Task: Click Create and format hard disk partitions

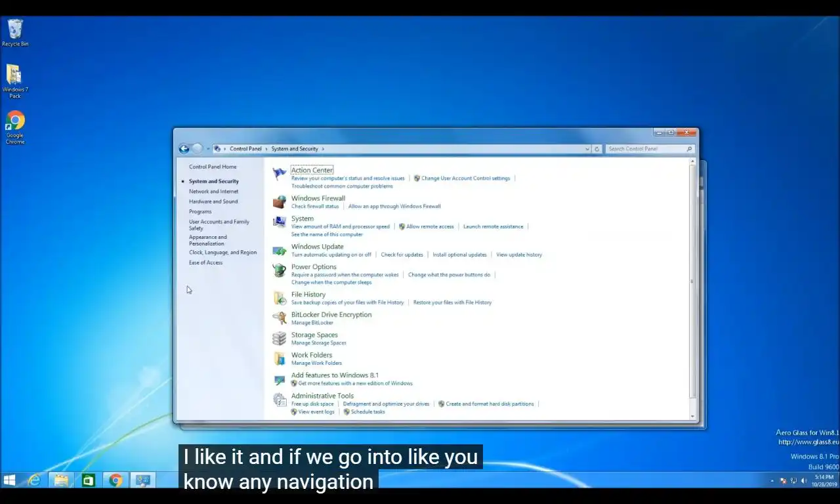Action: click(490, 404)
